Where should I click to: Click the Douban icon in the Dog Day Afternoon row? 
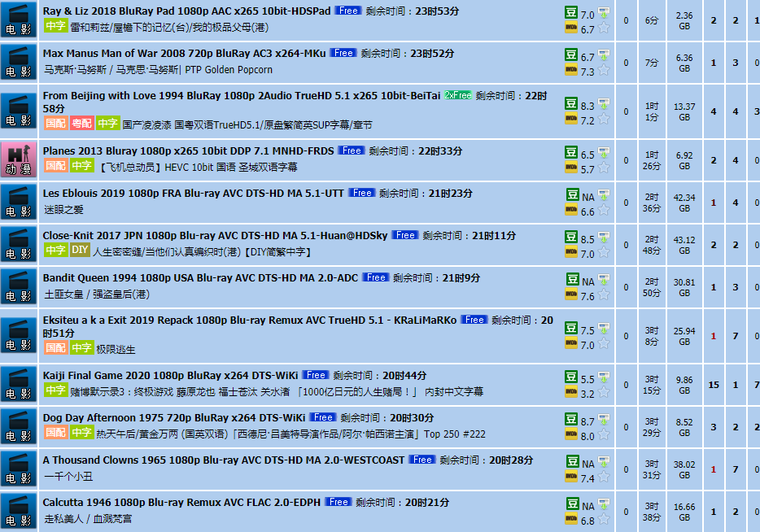(571, 419)
